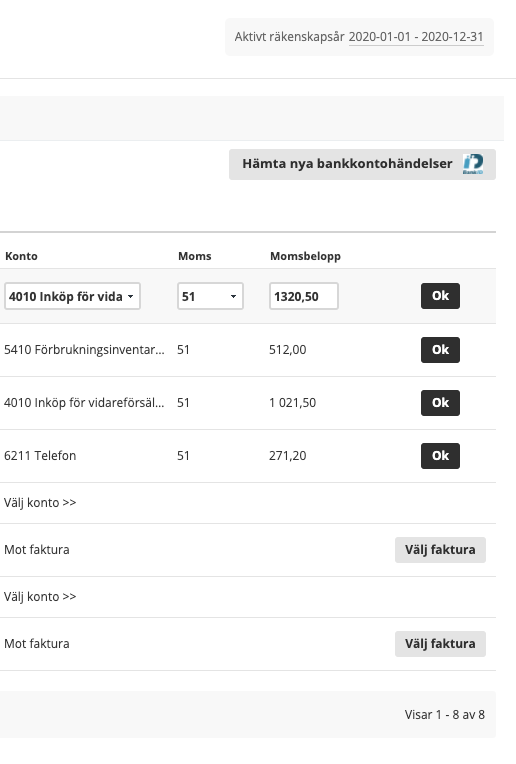Viewport: 516px width, 764px height.
Task: Click the first Välj konto >> link
Action: [x=40, y=503]
